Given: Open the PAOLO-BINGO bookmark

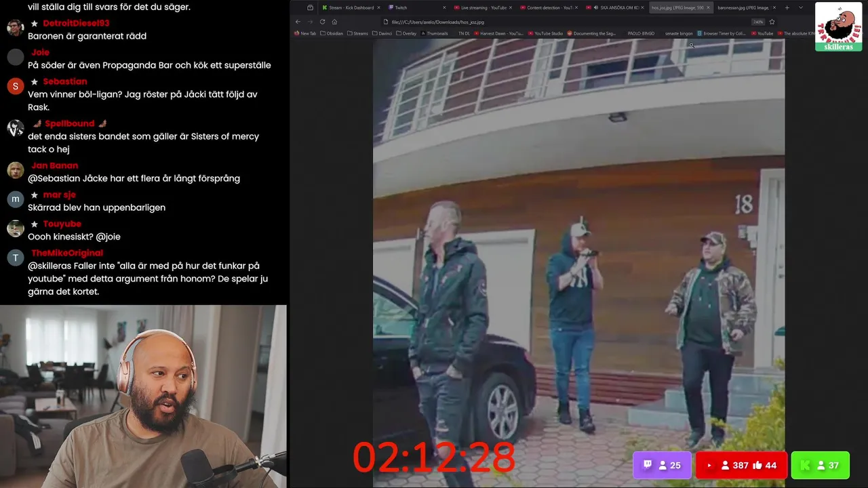Looking at the screenshot, I should (x=641, y=33).
